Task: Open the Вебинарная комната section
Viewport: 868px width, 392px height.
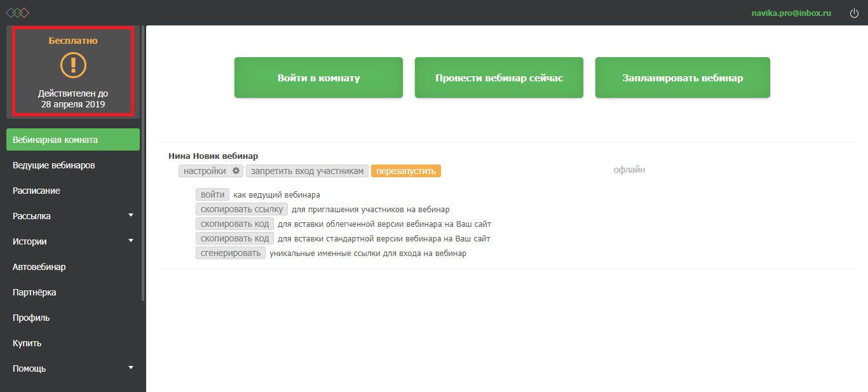Action: click(x=72, y=140)
